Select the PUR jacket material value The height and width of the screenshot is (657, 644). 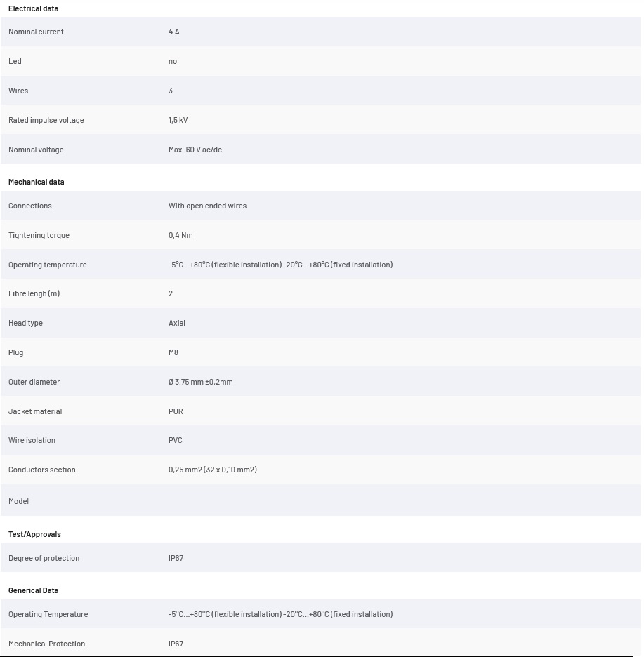[176, 411]
